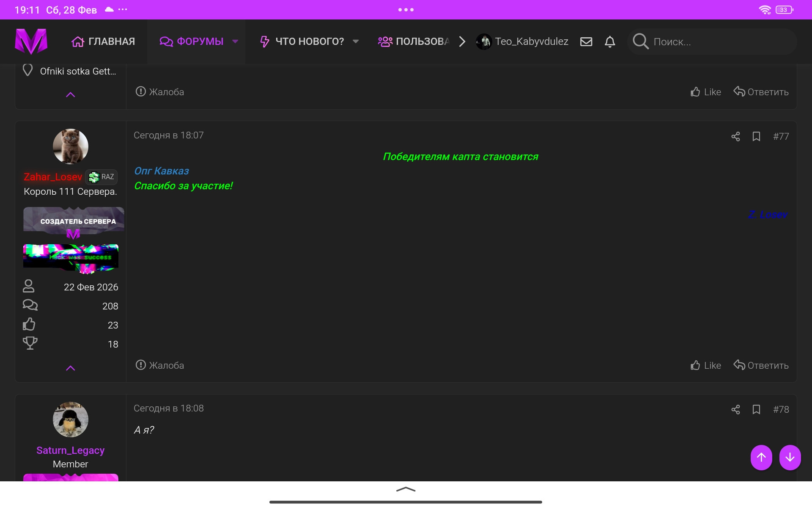Expand the Что нового? dropdown arrow

point(356,41)
